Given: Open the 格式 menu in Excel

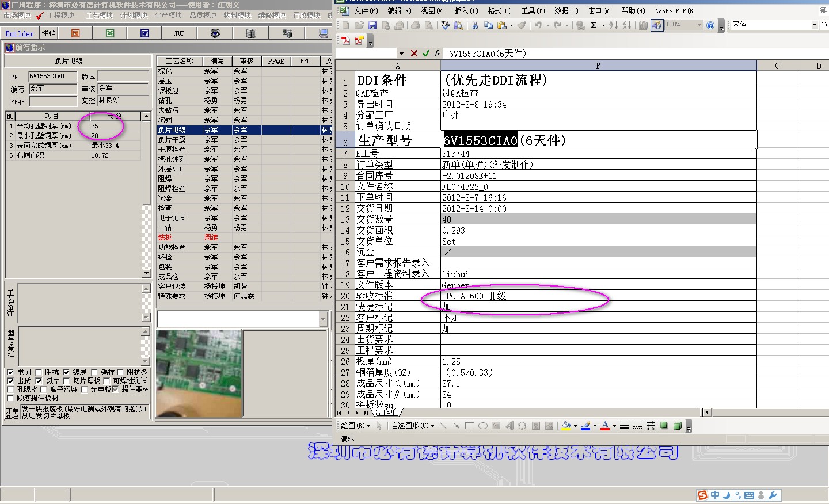Looking at the screenshot, I should [499, 10].
